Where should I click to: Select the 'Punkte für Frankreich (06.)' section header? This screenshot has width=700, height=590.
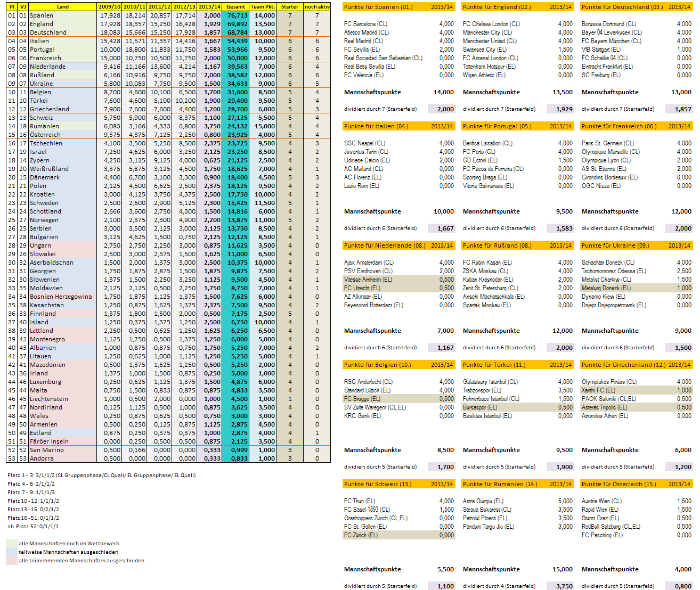coord(637,126)
